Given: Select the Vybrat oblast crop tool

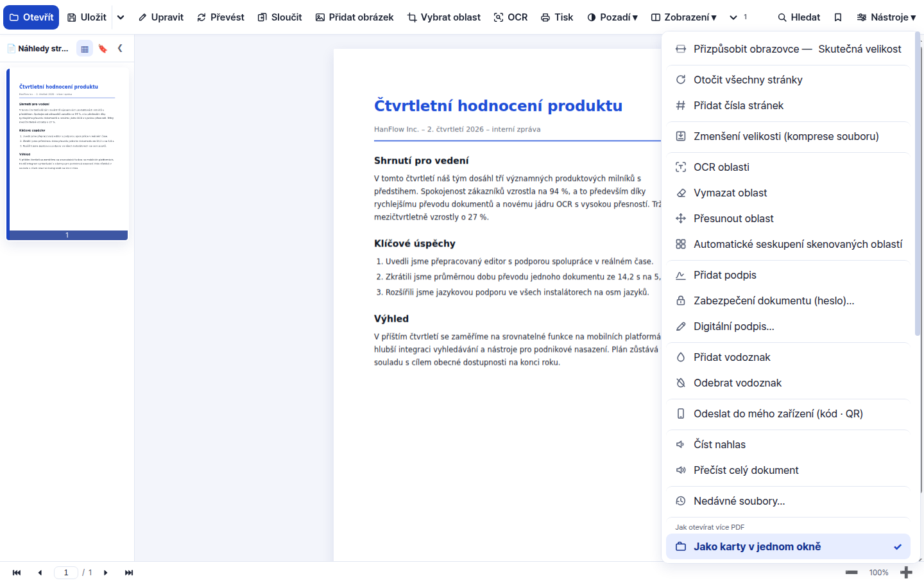Looking at the screenshot, I should [x=444, y=17].
